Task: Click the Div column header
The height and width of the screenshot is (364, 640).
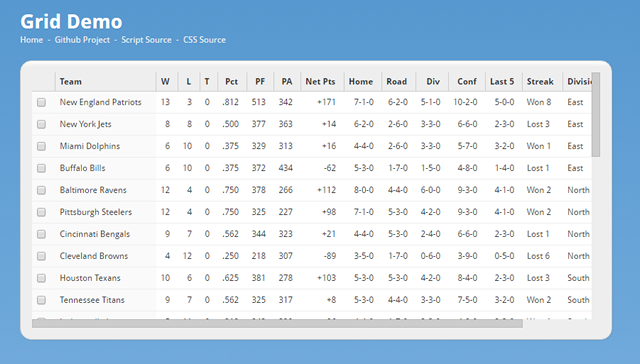Action: tap(432, 82)
